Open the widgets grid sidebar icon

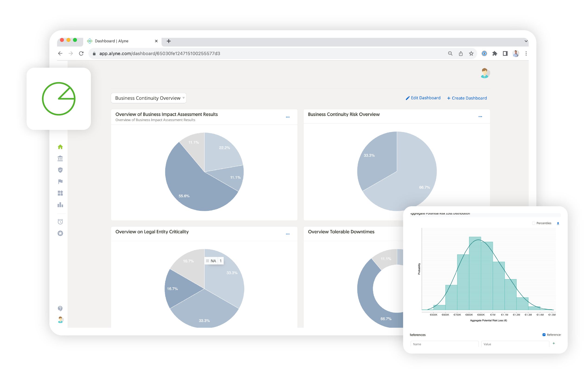click(x=60, y=193)
